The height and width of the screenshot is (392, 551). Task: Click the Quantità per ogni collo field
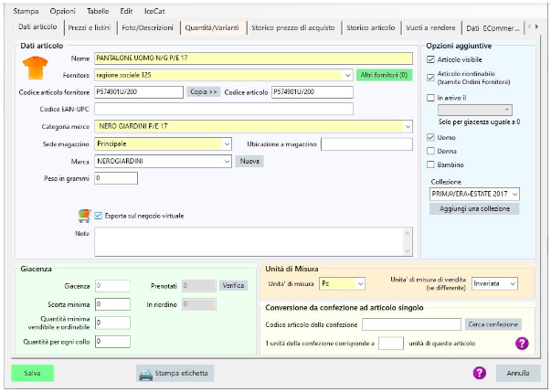(112, 342)
